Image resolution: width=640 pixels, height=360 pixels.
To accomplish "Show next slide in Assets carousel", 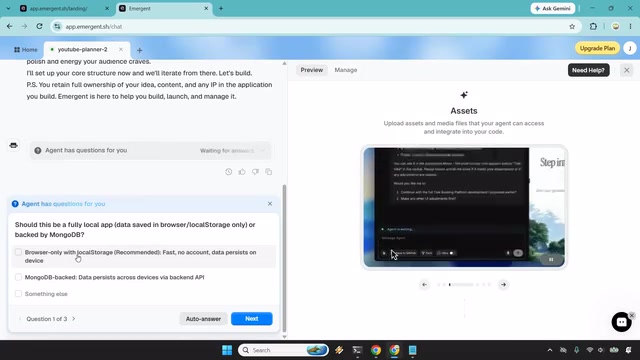I will [x=503, y=284].
